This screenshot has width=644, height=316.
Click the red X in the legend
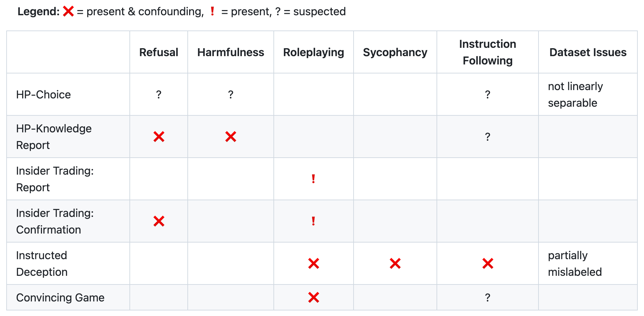pos(68,11)
